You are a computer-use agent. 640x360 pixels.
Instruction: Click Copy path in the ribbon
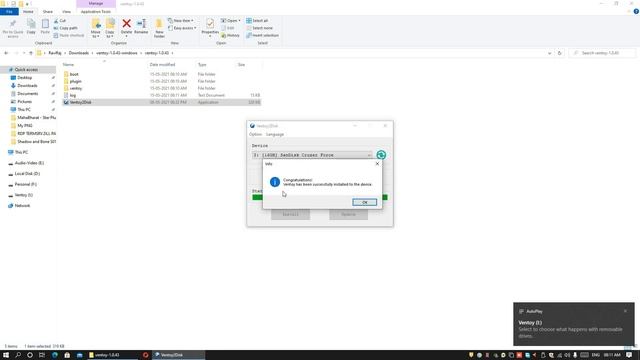[65, 28]
